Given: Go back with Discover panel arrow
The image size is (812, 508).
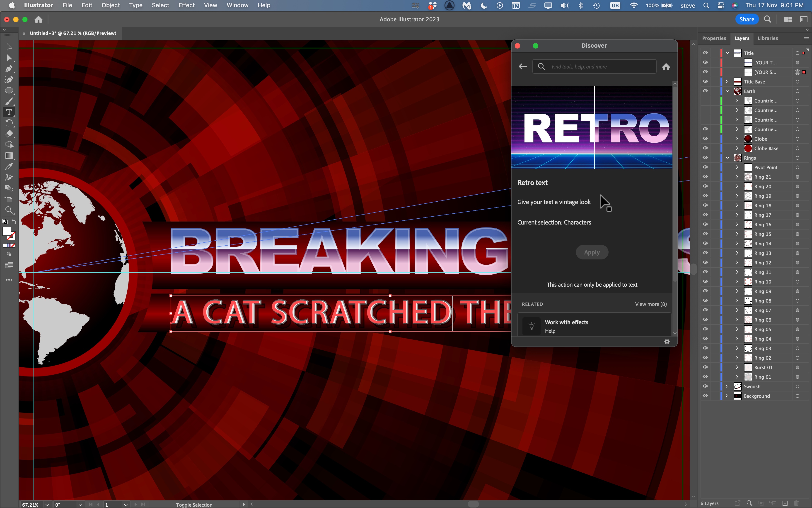Looking at the screenshot, I should [x=523, y=66].
